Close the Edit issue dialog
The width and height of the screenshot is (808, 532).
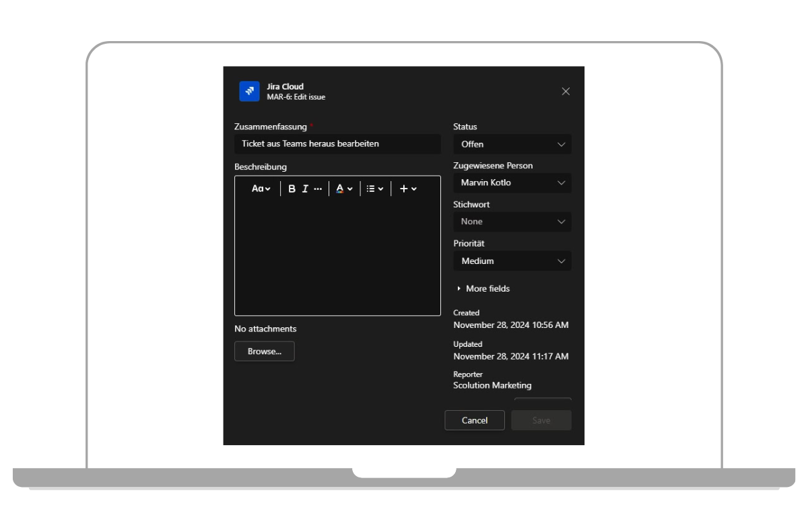click(566, 92)
